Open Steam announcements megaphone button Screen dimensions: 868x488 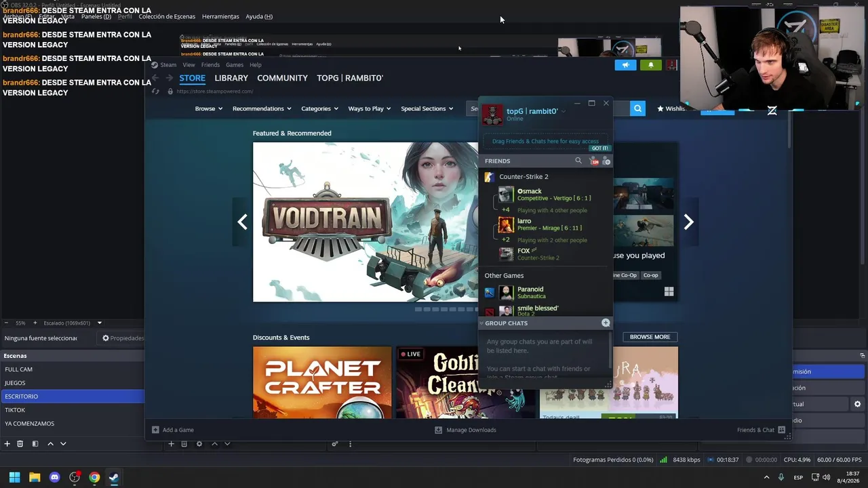(625, 65)
